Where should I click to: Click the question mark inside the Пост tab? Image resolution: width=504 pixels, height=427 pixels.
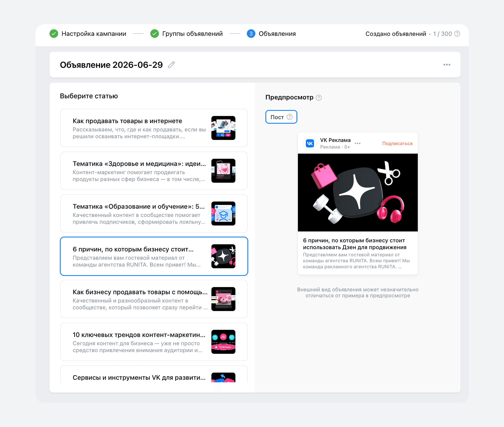click(x=290, y=117)
